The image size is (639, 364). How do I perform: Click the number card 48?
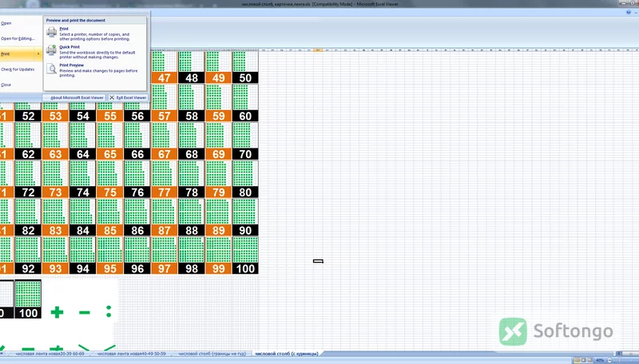[192, 67]
